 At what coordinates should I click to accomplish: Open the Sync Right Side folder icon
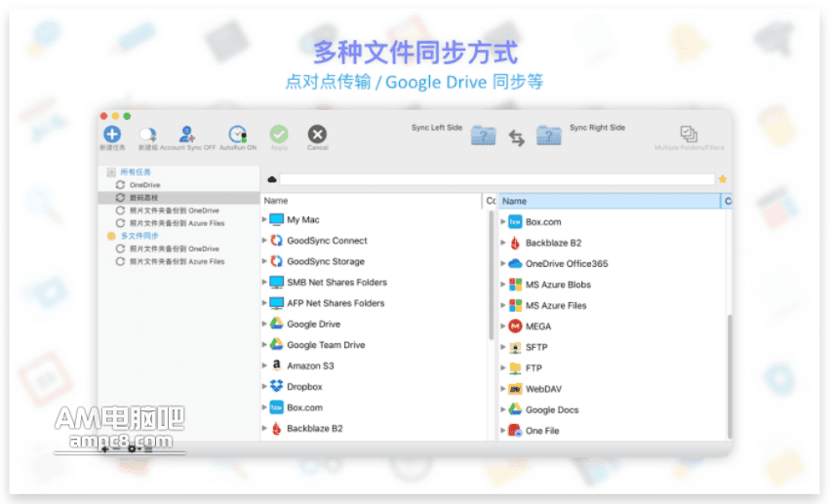pos(549,136)
